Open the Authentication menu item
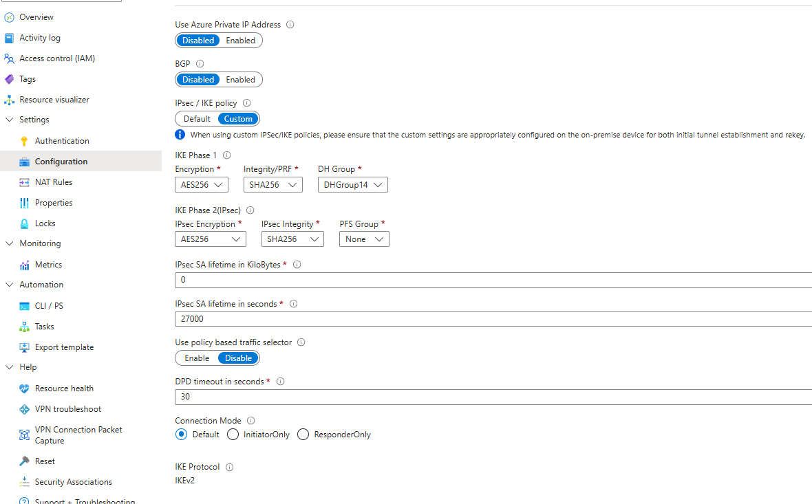Screen dimensions: 812x504 (62, 141)
